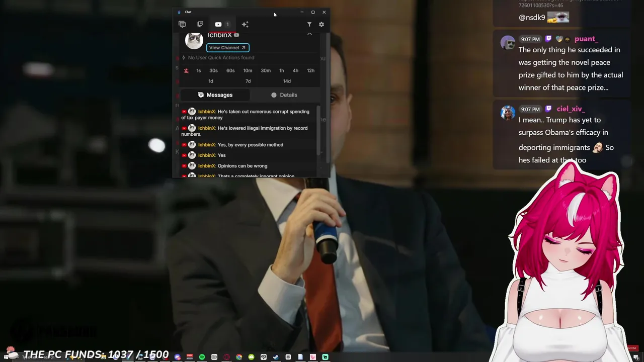Open the sparkle AI features tab

[245, 24]
